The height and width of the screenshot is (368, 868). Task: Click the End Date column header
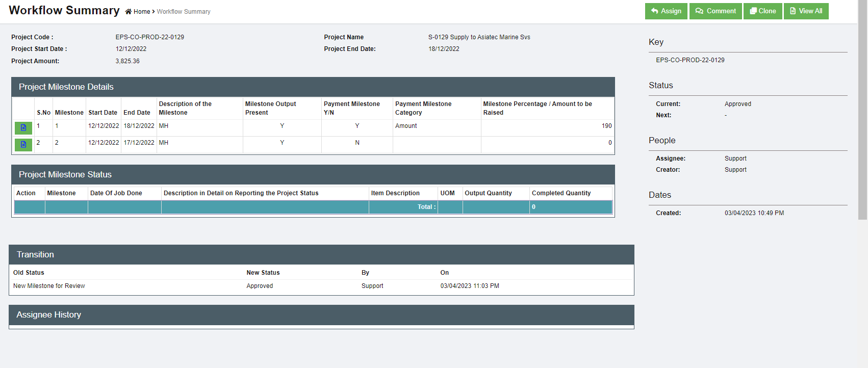(137, 113)
